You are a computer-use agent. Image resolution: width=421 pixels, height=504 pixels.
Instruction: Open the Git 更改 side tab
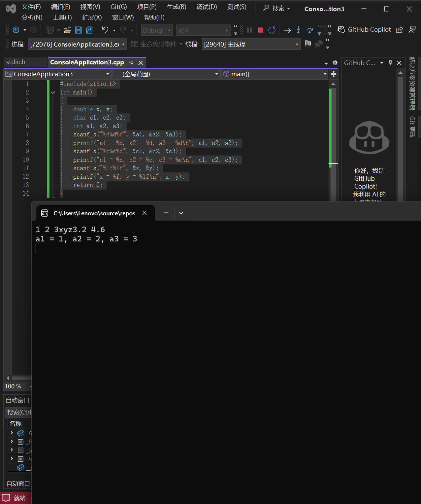tap(412, 127)
